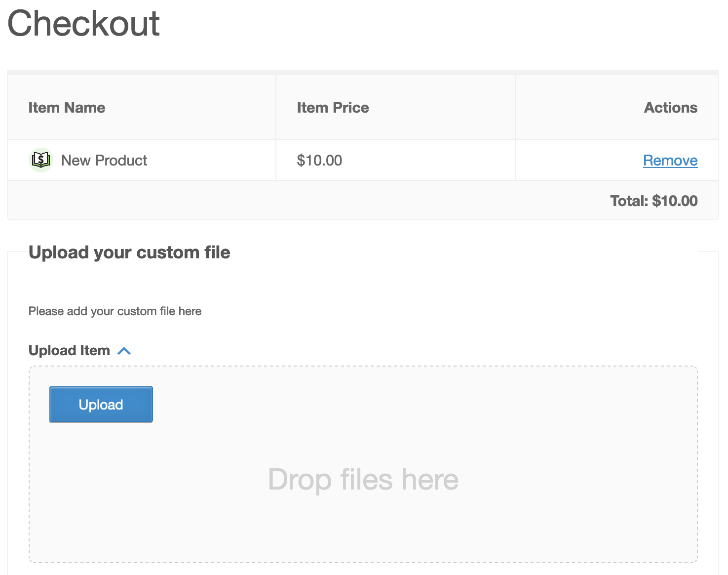Click the custom file instruction text
This screenshot has height=575, width=728.
point(115,311)
